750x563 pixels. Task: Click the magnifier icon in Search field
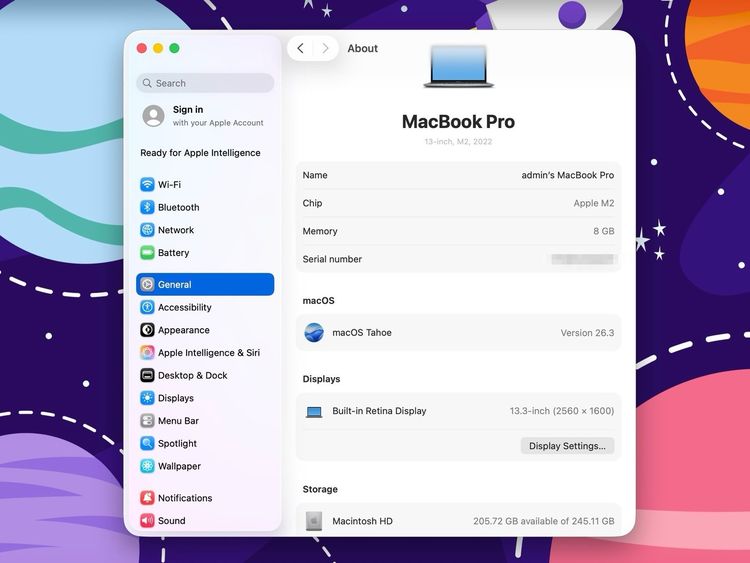coord(147,83)
